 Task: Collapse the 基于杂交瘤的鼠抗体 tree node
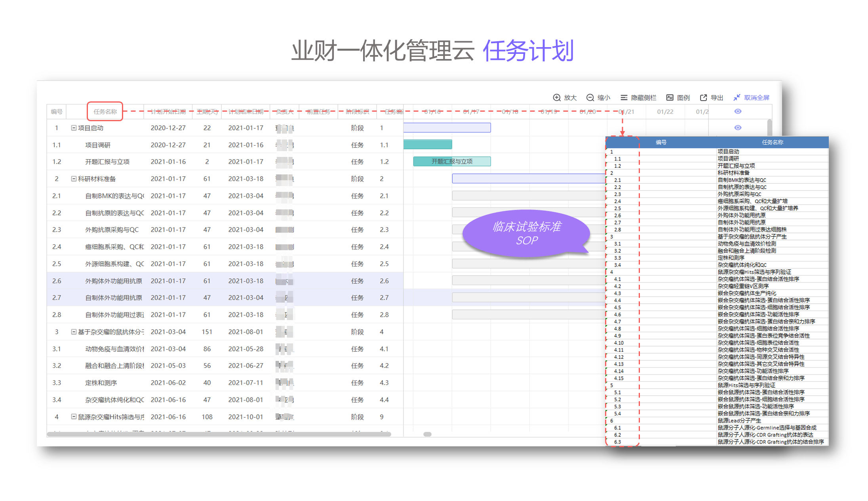pos(74,332)
